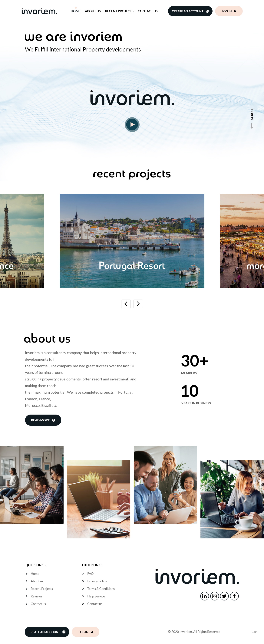Show previous project with left arrow
This screenshot has width=264, height=644.
126,304
